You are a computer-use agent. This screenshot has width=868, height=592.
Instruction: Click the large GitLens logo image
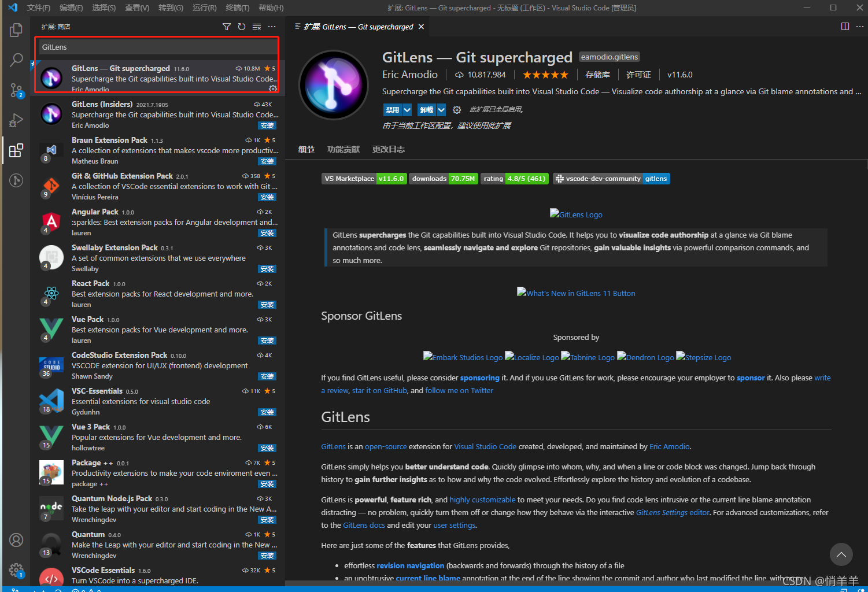[334, 86]
